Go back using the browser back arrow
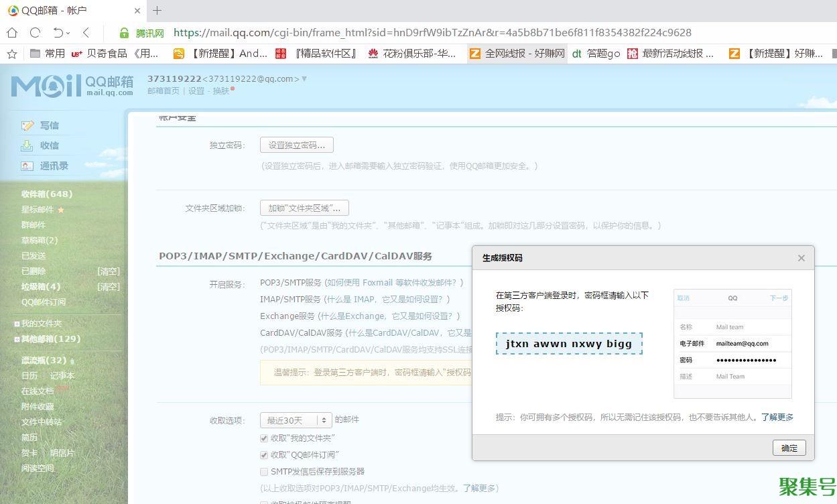Viewport: 837px width, 504px height. (86, 32)
